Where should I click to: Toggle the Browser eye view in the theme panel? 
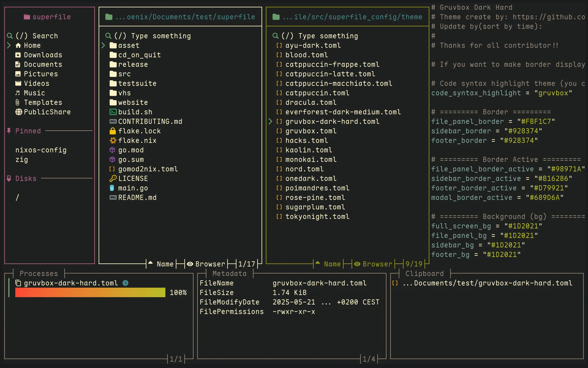pos(357,264)
